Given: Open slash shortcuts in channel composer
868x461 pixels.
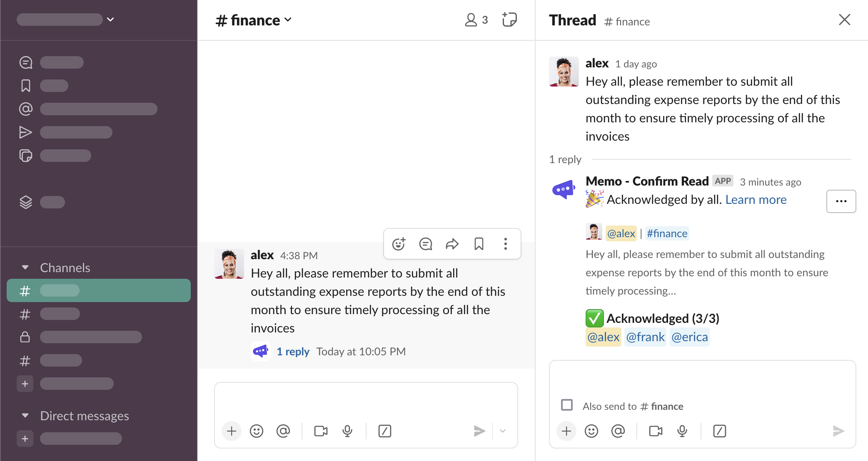Looking at the screenshot, I should (384, 431).
